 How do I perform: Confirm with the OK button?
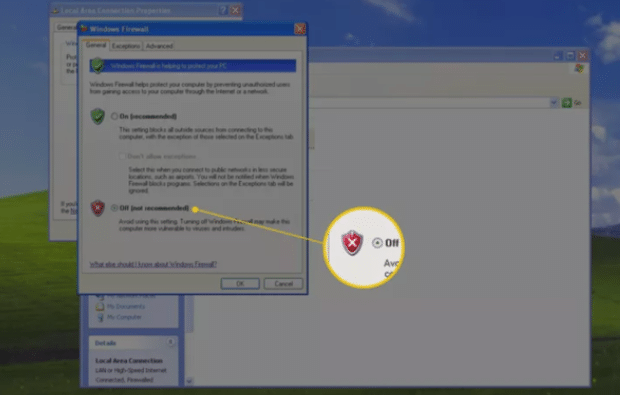(240, 283)
